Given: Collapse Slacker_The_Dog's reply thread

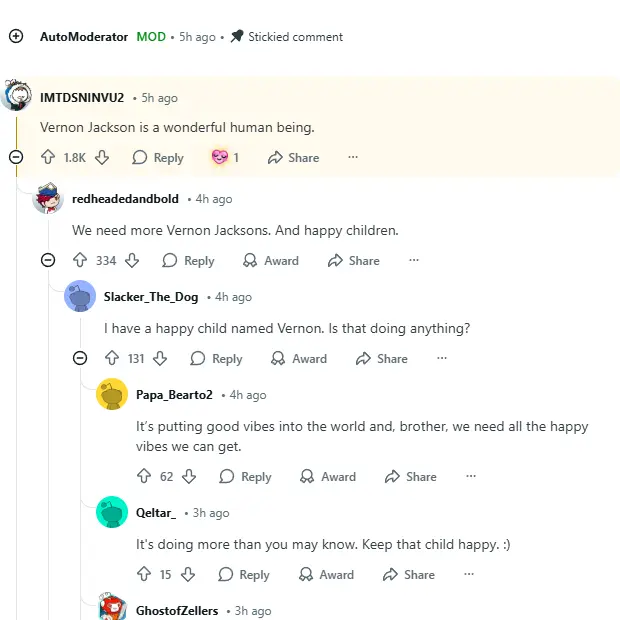Looking at the screenshot, I should pyautogui.click(x=80, y=359).
